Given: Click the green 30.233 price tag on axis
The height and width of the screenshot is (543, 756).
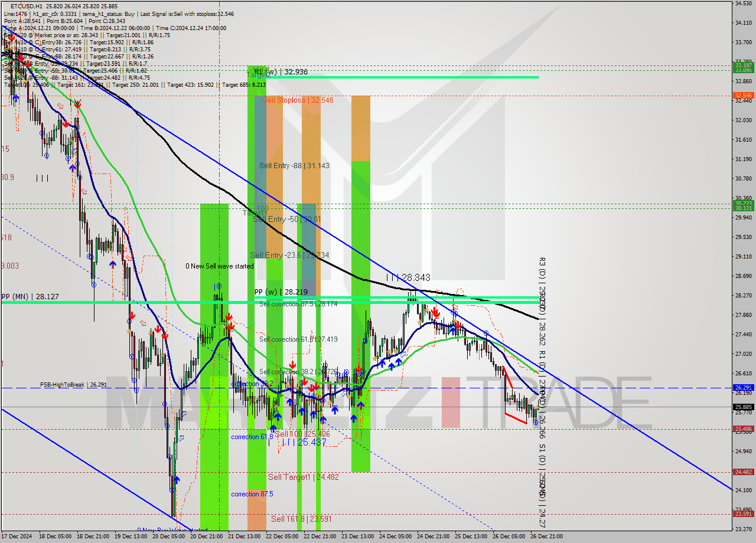Looking at the screenshot, I should [x=743, y=203].
